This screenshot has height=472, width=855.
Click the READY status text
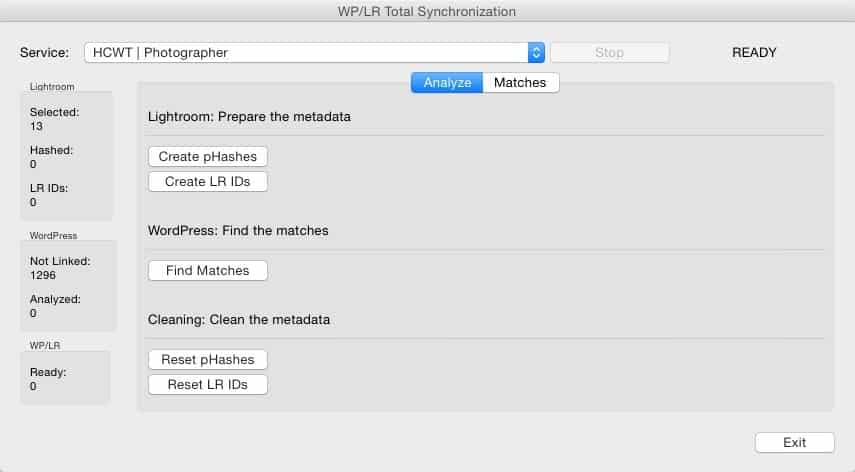[754, 52]
